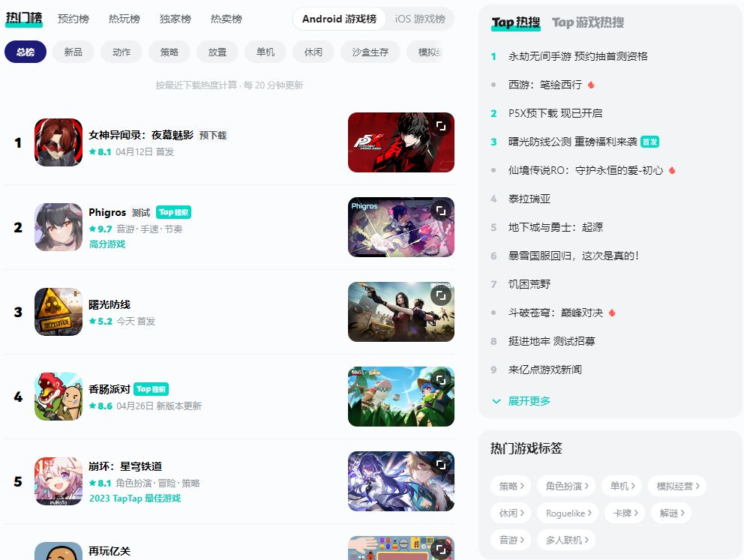Select the 策略 filter chip

(169, 52)
